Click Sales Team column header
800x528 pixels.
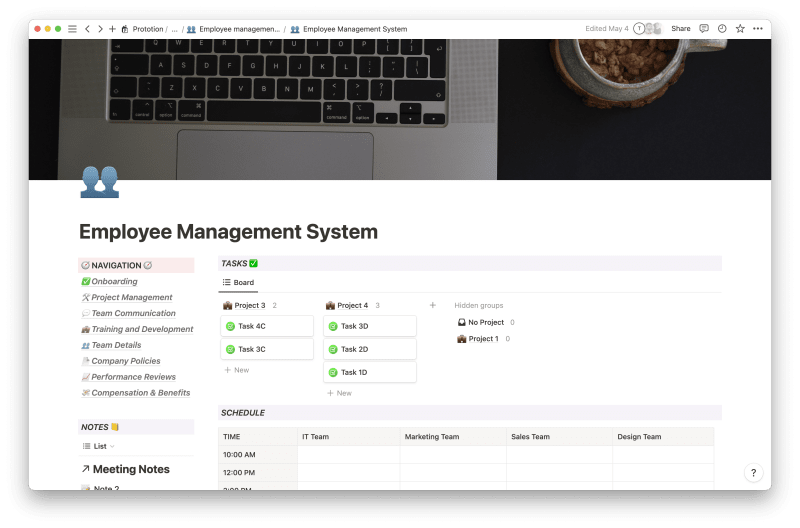(x=559, y=437)
